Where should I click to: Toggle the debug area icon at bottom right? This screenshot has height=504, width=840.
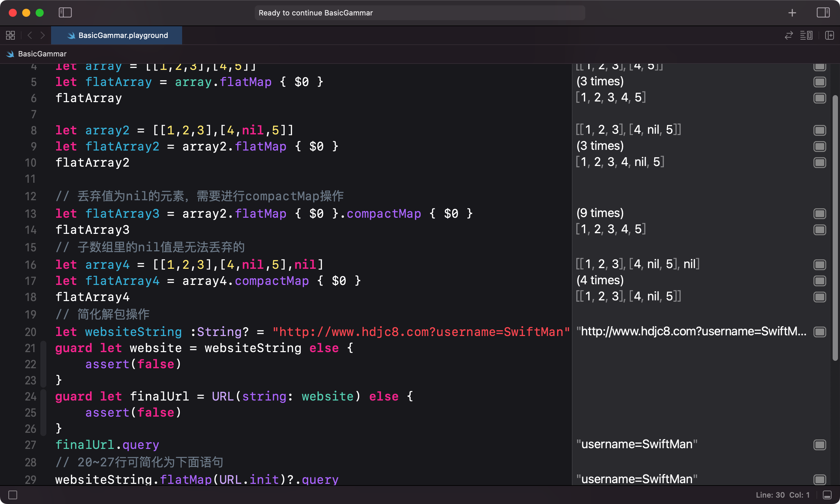[x=828, y=495]
